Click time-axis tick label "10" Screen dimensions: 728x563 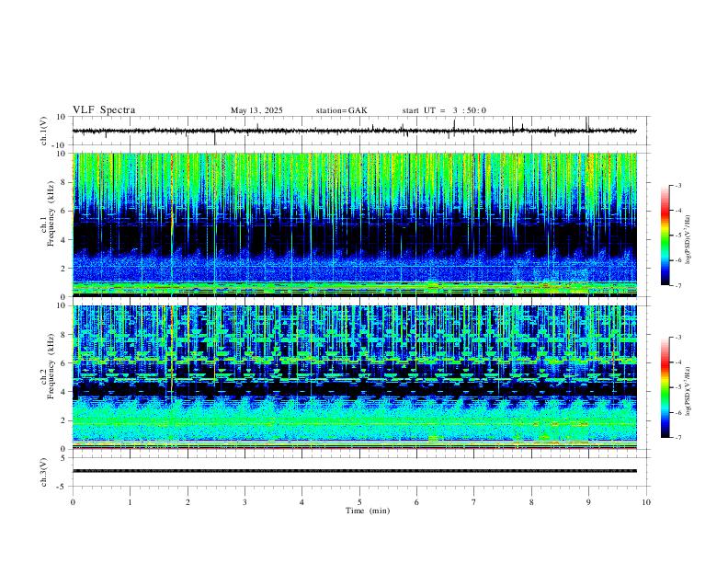point(646,502)
